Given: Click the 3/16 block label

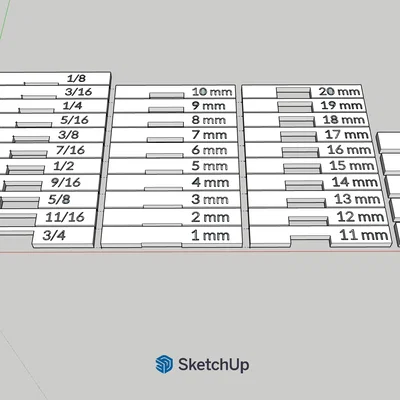Looking at the screenshot, I should click(x=78, y=92).
